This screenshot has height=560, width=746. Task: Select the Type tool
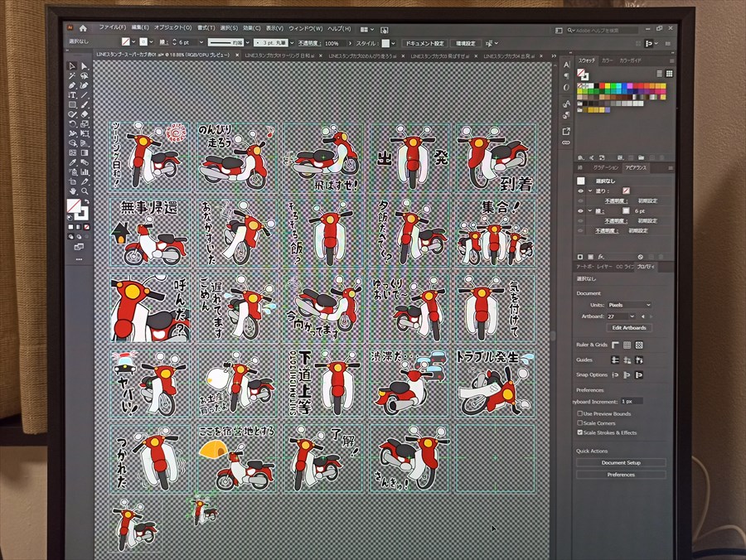[x=71, y=95]
